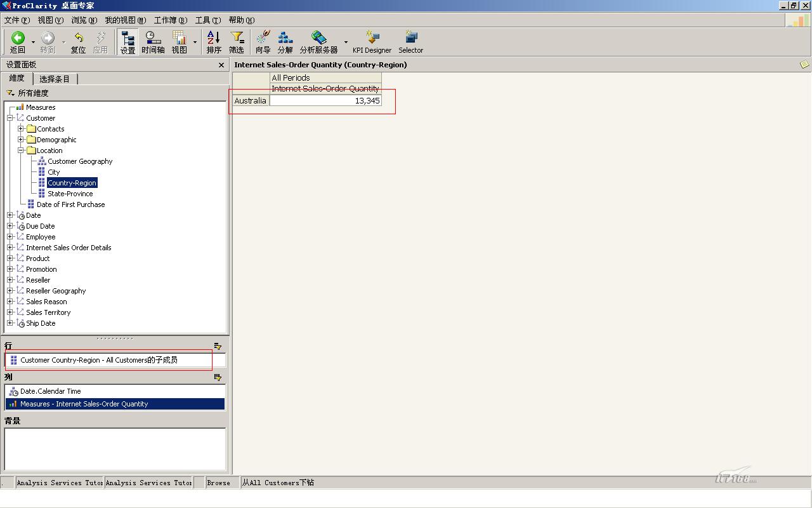Screen dimensions: 812x508
Task: Click inside the empty 背景 box
Action: [x=115, y=449]
